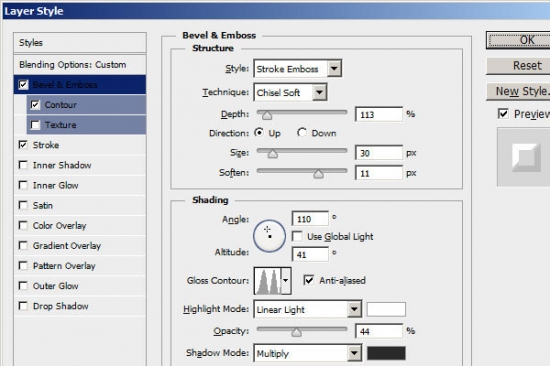The width and height of the screenshot is (550, 366).
Task: Open the white highlight color swatch
Action: (386, 309)
